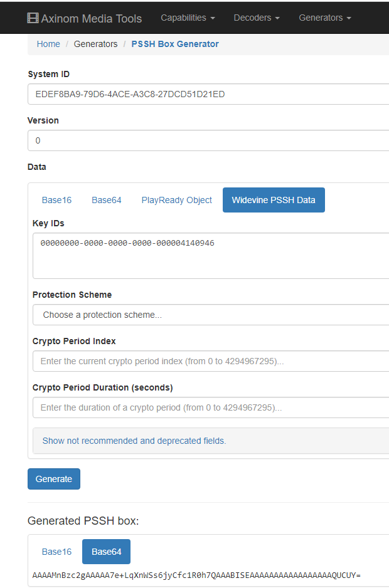This screenshot has width=389, height=588.
Task: Show not recommended and deprecated fields
Action: (134, 441)
